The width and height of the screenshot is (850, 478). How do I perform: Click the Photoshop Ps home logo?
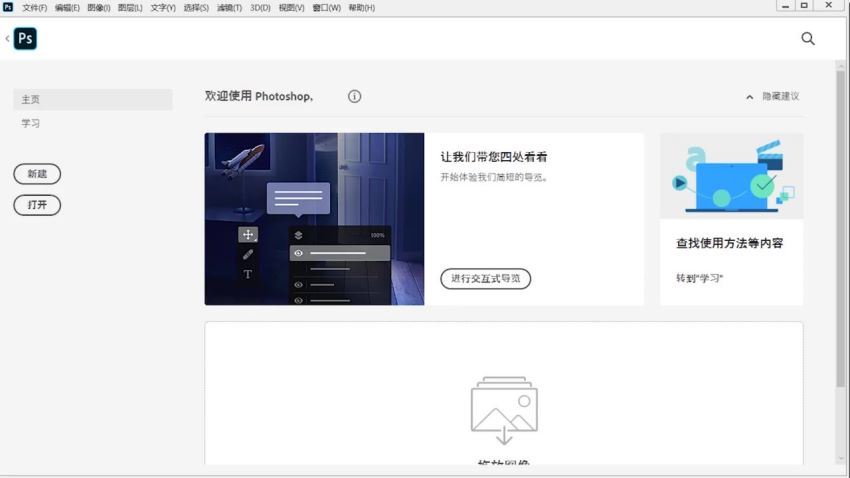click(x=25, y=38)
